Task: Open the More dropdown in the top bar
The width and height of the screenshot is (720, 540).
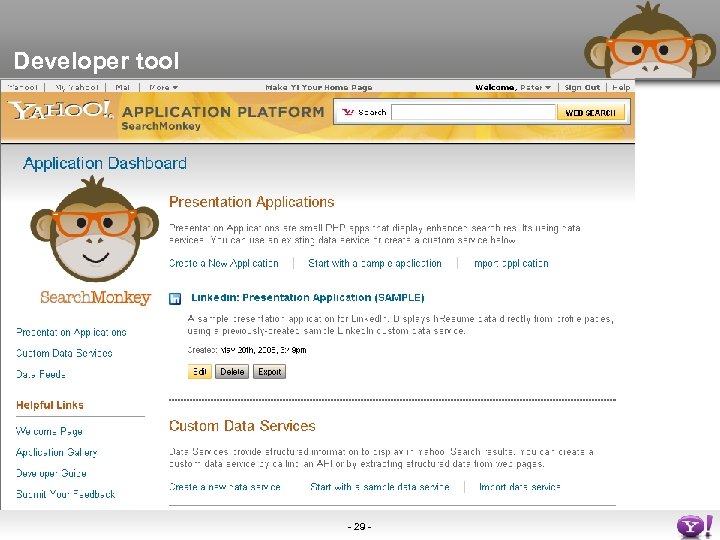Action: (163, 87)
